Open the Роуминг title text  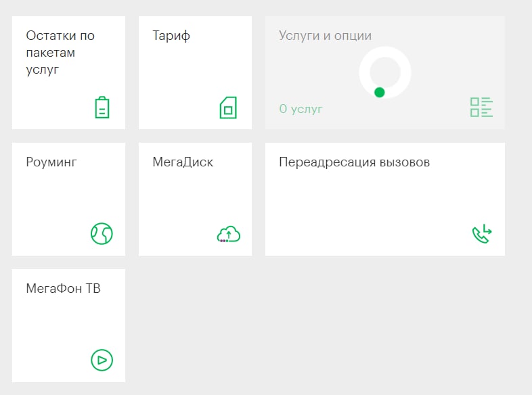[51, 162]
